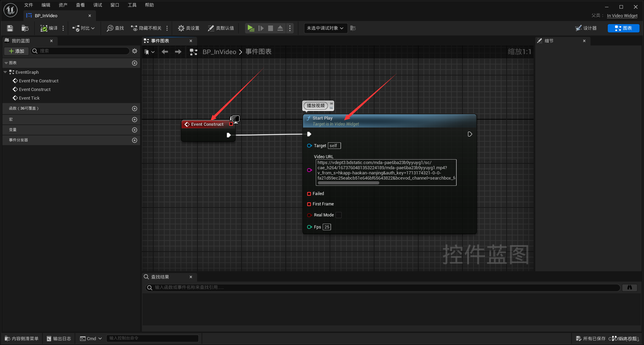
Task: Save the blueprint with the floppy disk icon
Action: [10, 28]
